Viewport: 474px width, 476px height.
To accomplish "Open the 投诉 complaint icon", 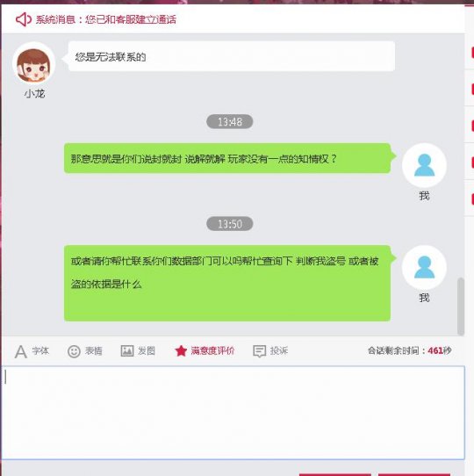I will click(x=260, y=351).
